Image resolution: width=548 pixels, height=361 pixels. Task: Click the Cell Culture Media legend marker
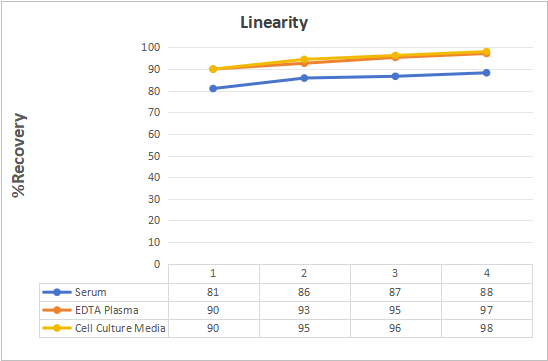[x=57, y=328]
